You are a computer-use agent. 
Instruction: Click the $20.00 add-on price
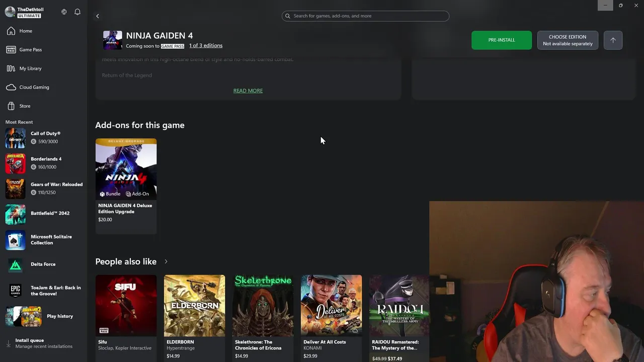[105, 220]
